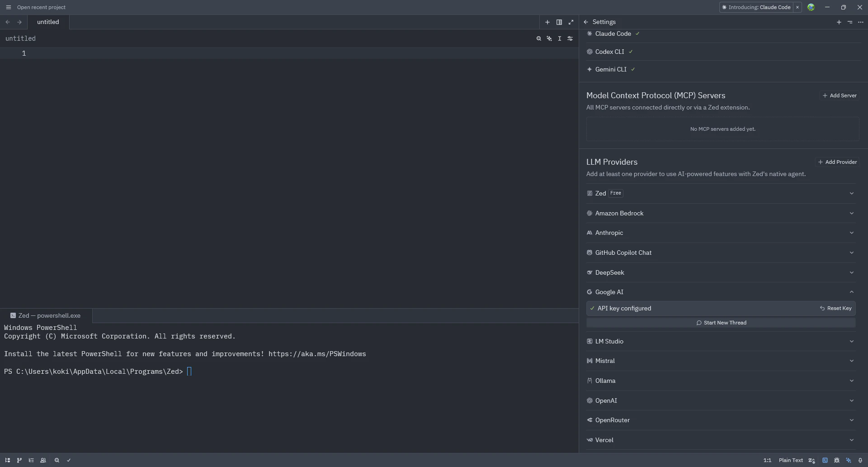Go back from the Settings agent panel
The height and width of the screenshot is (467, 868).
click(x=586, y=22)
